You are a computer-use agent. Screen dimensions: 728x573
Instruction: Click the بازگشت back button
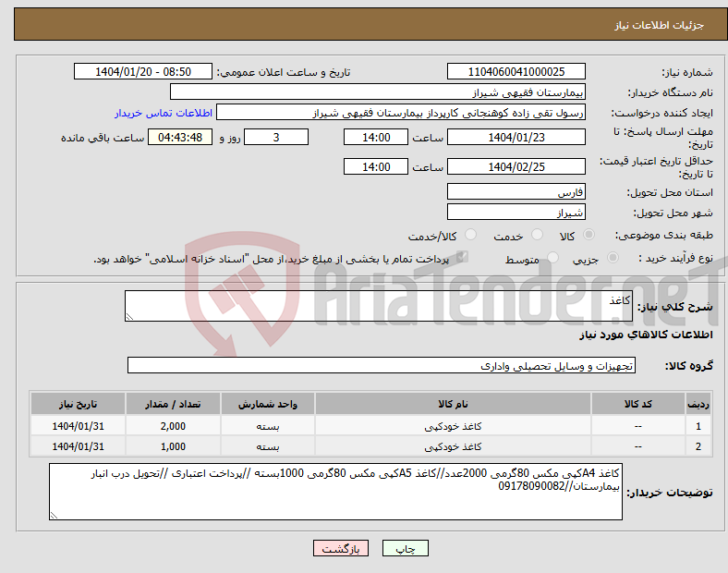341,548
